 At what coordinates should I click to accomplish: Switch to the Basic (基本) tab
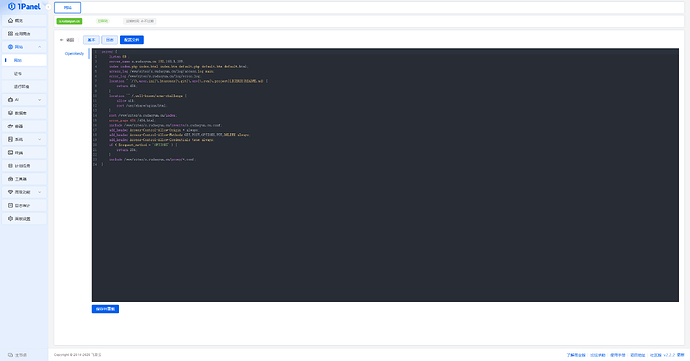click(x=91, y=40)
